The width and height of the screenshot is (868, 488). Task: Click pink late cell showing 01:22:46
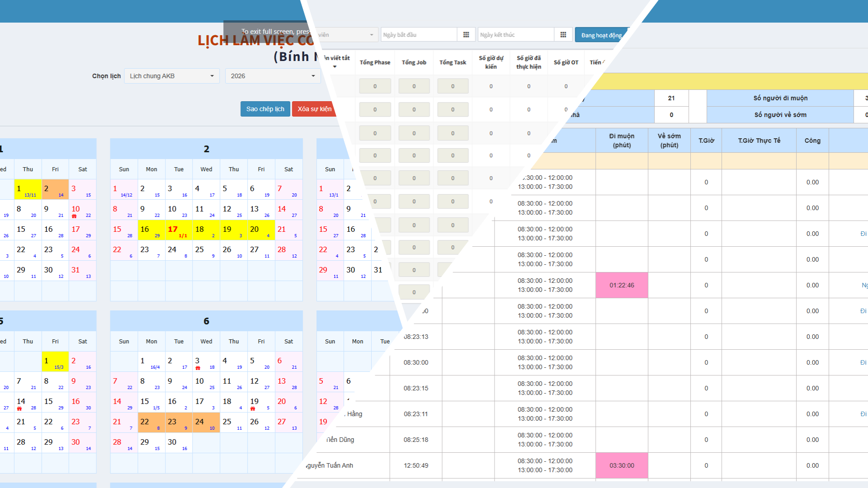(622, 285)
